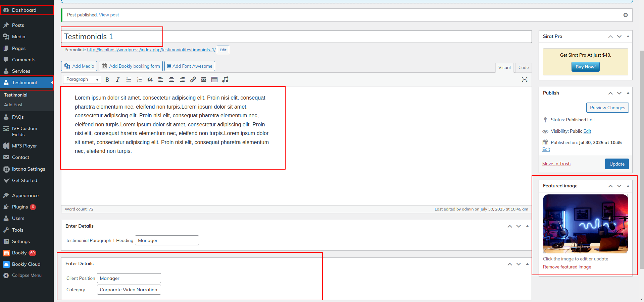The width and height of the screenshot is (644, 302).
Task: Toggle the editor toolbar with the keyboard-style icon
Action: (x=214, y=79)
